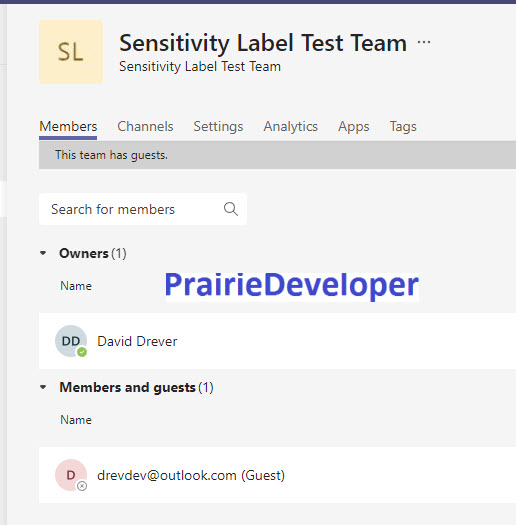Select the Members tab

pos(68,127)
